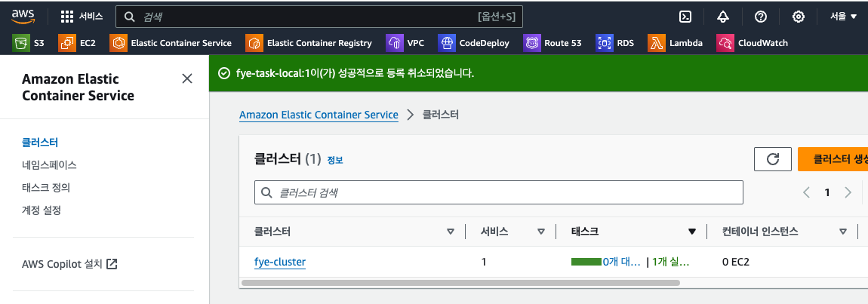This screenshot has width=868, height=304.
Task: Click the horizontal table scrollbar
Action: click(460, 283)
